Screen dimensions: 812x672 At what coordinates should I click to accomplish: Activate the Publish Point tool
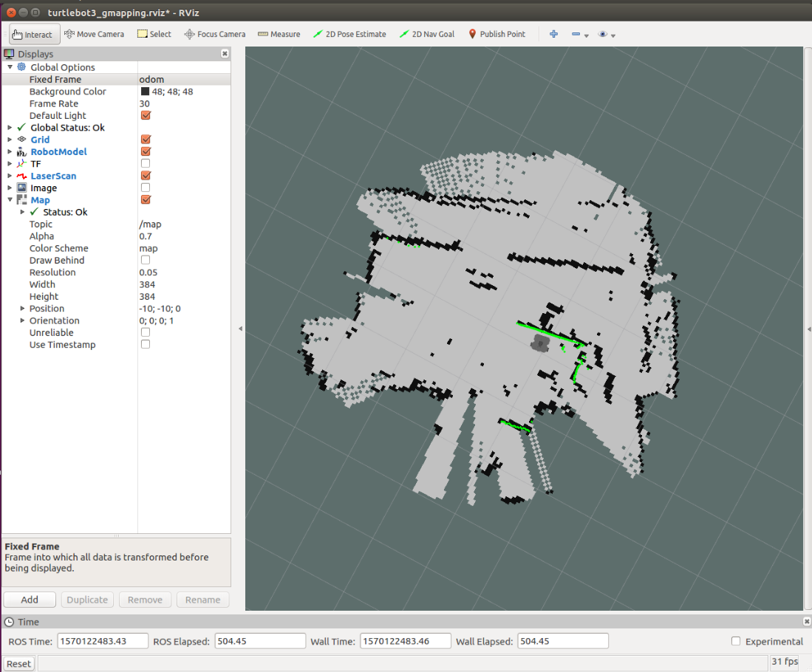click(497, 34)
